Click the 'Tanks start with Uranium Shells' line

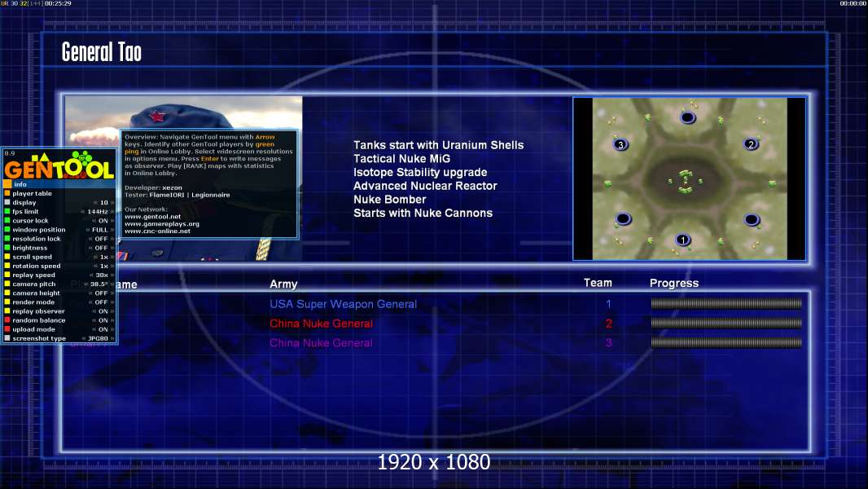[438, 145]
